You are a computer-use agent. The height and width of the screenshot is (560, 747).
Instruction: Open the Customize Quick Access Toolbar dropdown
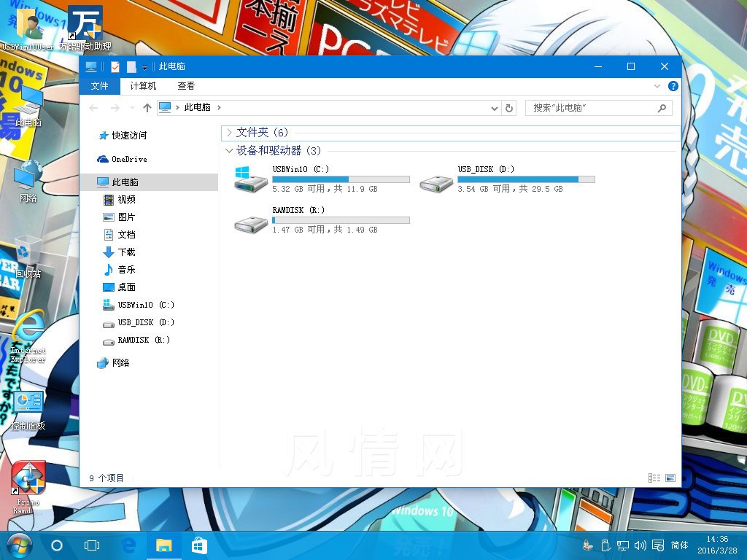(145, 67)
